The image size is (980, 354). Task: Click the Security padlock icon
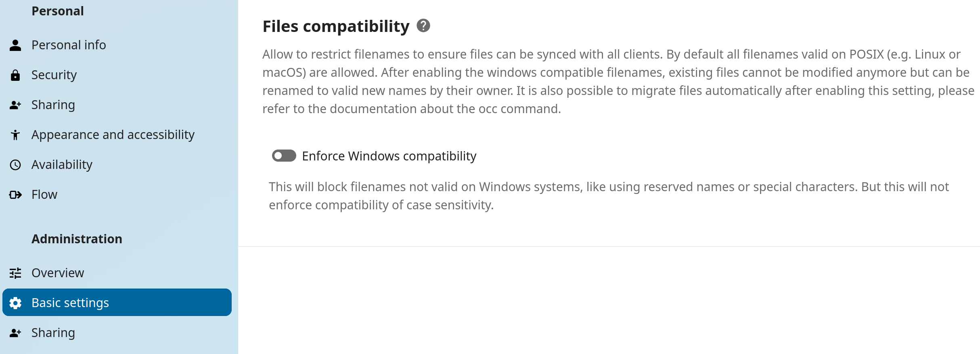[16, 75]
